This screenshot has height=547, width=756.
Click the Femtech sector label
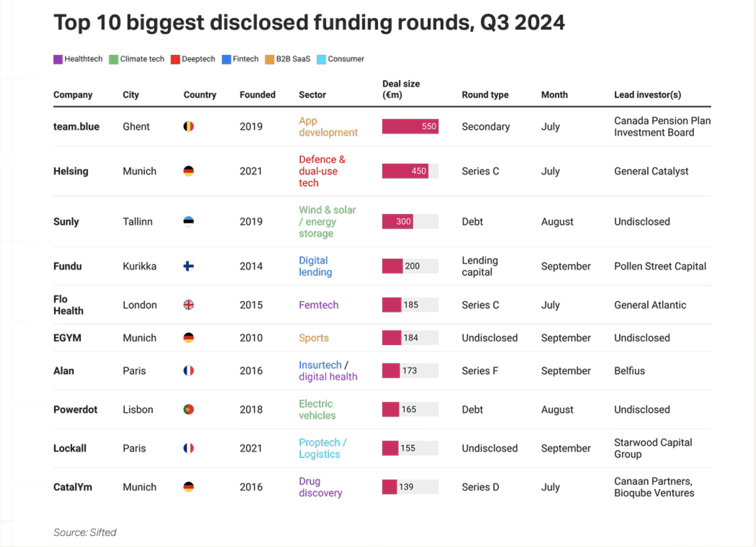[319, 305]
